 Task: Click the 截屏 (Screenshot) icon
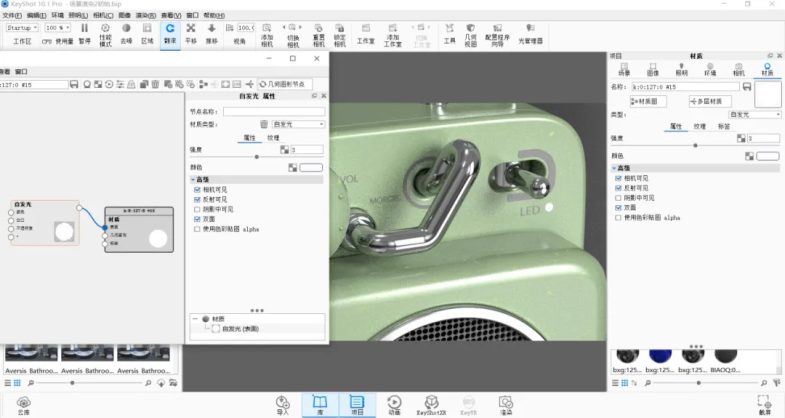765,401
